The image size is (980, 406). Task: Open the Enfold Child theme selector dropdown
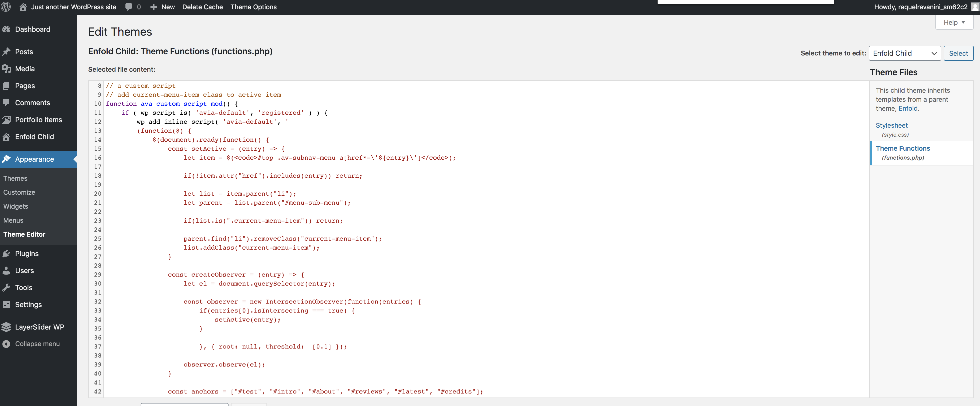point(904,53)
